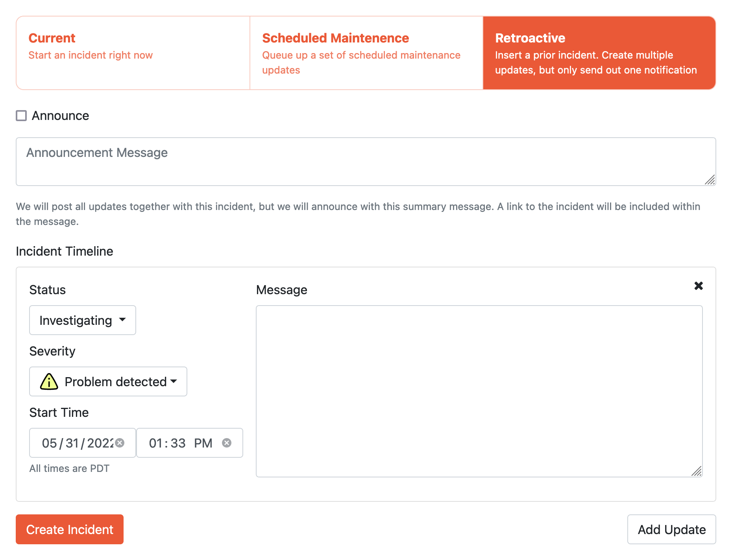Enable the Announce checkbox
The height and width of the screenshot is (560, 732).
tap(21, 116)
